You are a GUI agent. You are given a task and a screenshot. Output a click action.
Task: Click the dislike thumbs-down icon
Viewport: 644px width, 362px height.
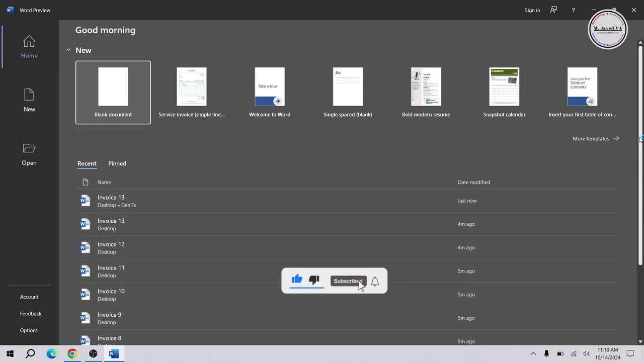tap(314, 280)
